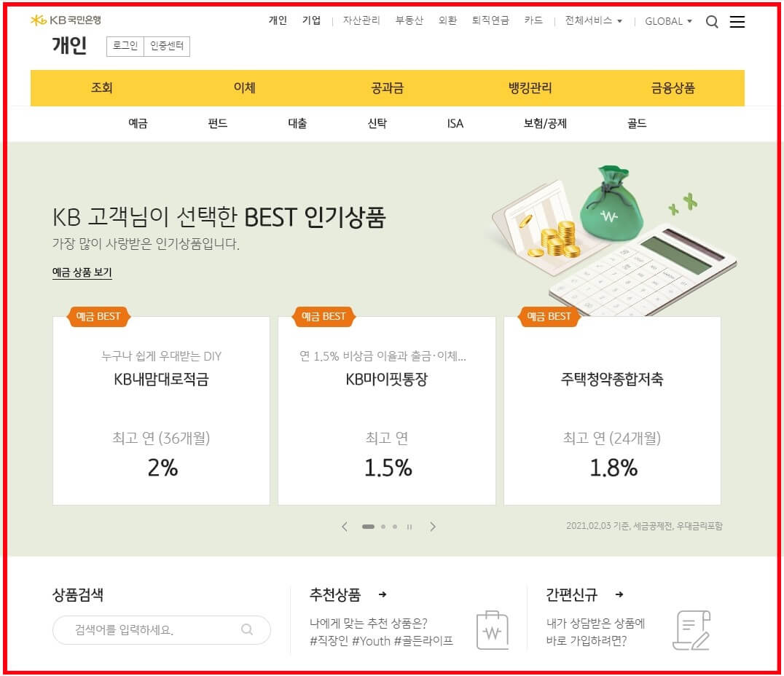Open the site search magnifier icon
The width and height of the screenshot is (784, 676).
tap(712, 22)
